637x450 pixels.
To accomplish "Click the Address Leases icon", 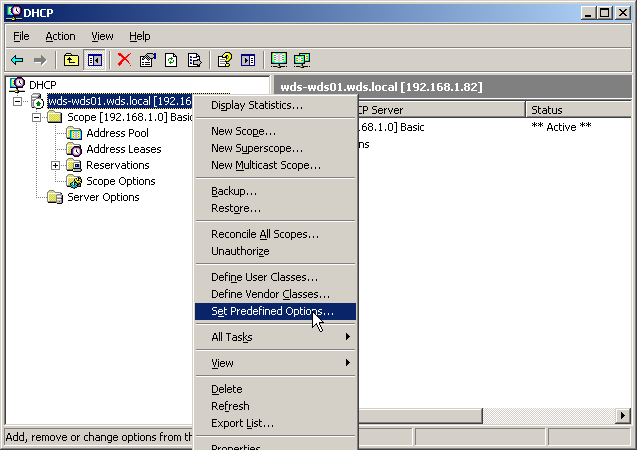I will click(x=74, y=149).
